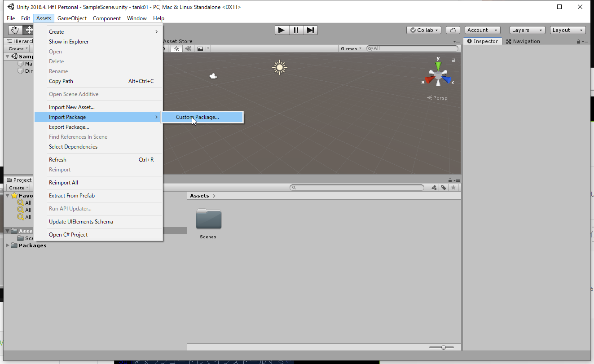Image resolution: width=594 pixels, height=364 pixels.
Task: Select the directional light sun gizmo in scene
Action: coord(280,67)
